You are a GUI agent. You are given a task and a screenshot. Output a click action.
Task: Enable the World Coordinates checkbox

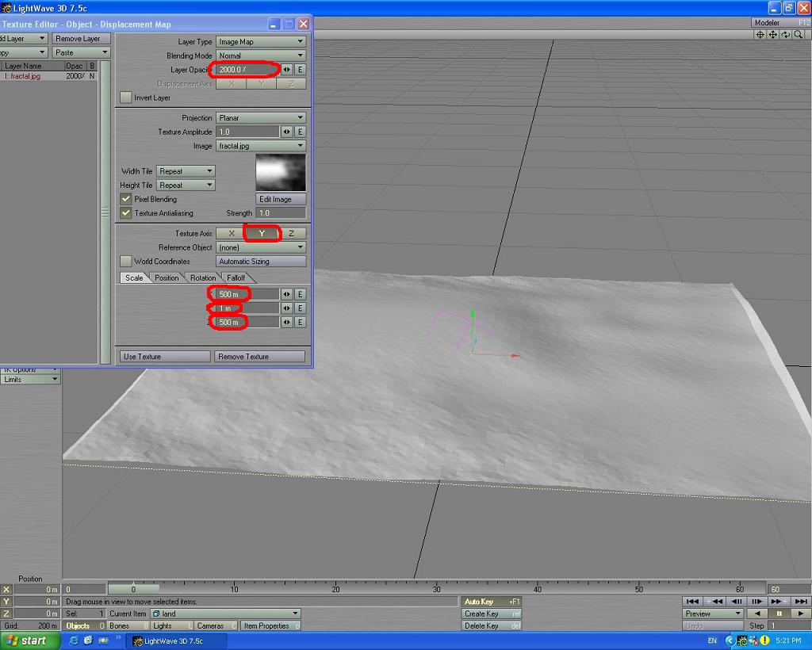click(126, 262)
